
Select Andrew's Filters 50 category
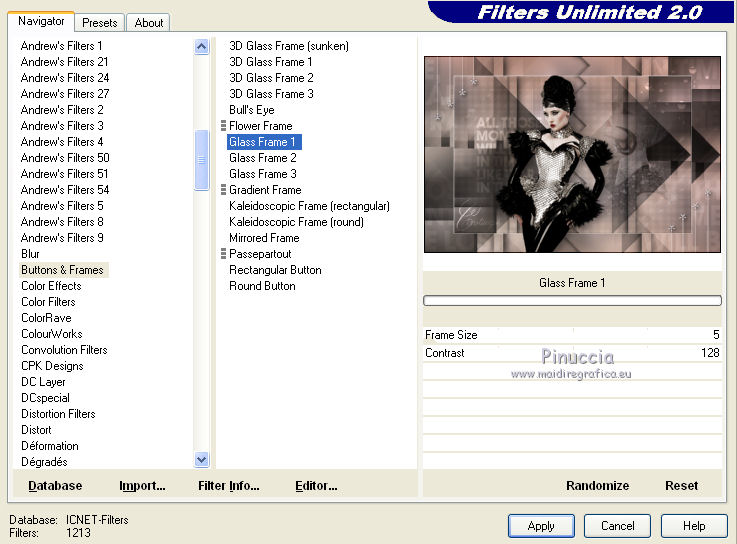point(65,158)
